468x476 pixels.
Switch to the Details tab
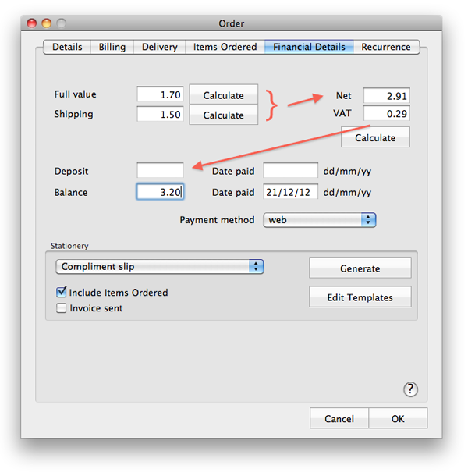(x=67, y=47)
